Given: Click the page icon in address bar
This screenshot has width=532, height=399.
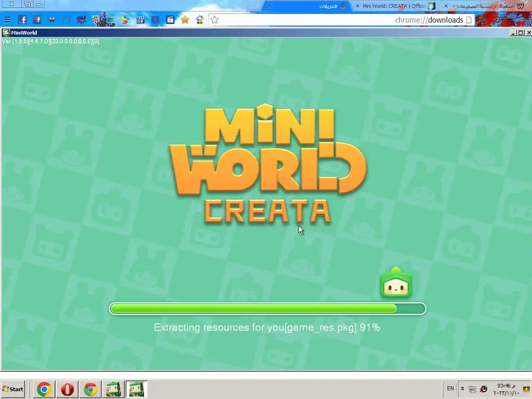Looking at the screenshot, I should [x=469, y=20].
